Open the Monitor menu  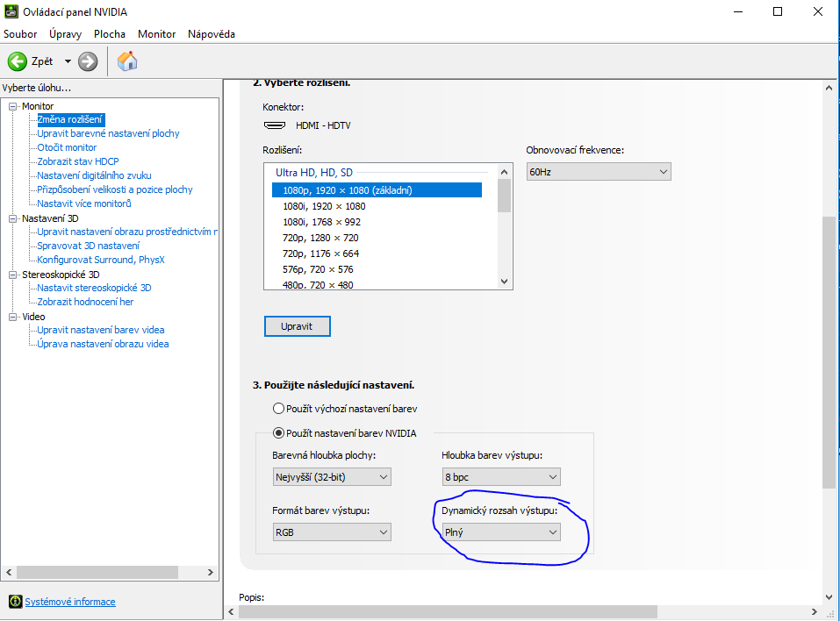[x=157, y=33]
